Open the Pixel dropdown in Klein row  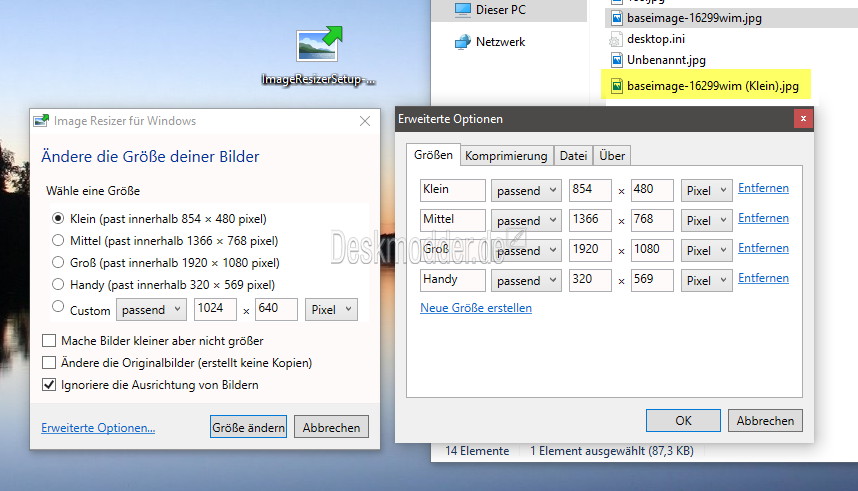[x=706, y=190]
